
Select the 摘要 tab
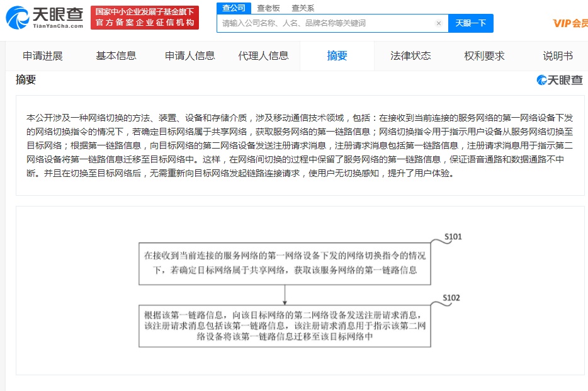[x=337, y=56]
